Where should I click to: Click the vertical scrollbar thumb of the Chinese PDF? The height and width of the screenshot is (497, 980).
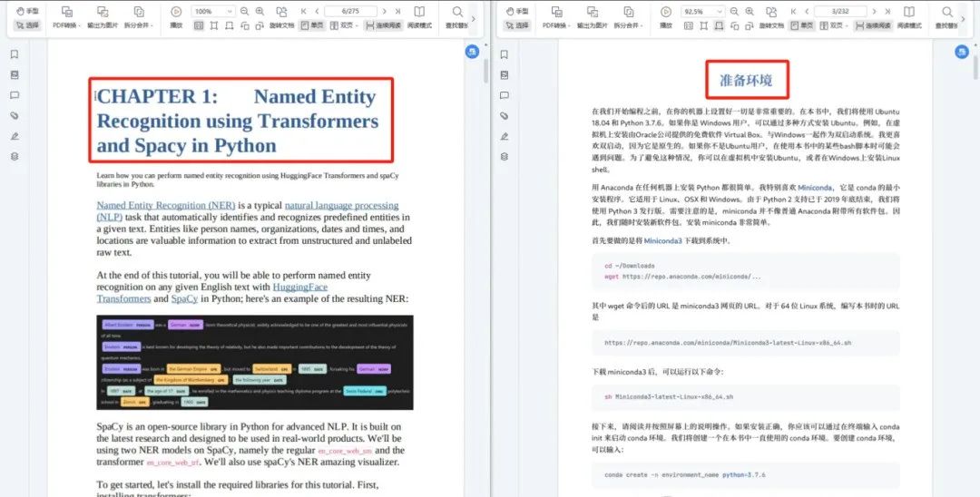coord(975,67)
